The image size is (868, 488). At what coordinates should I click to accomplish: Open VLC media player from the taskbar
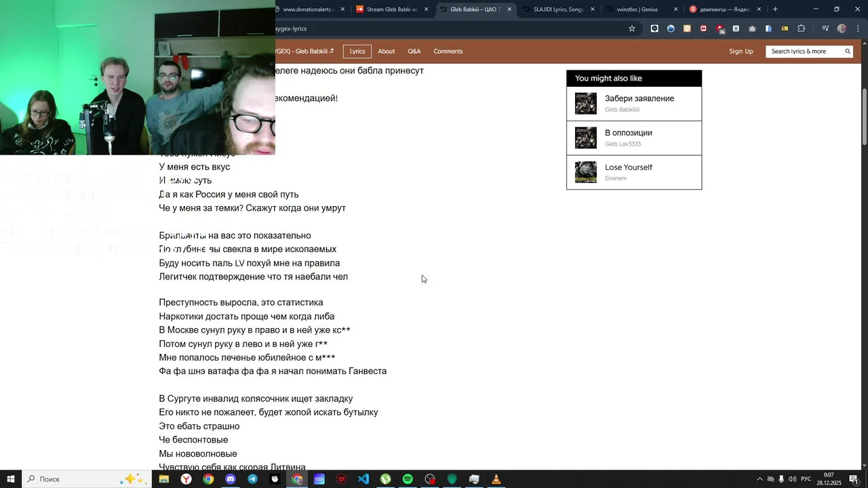click(x=496, y=479)
